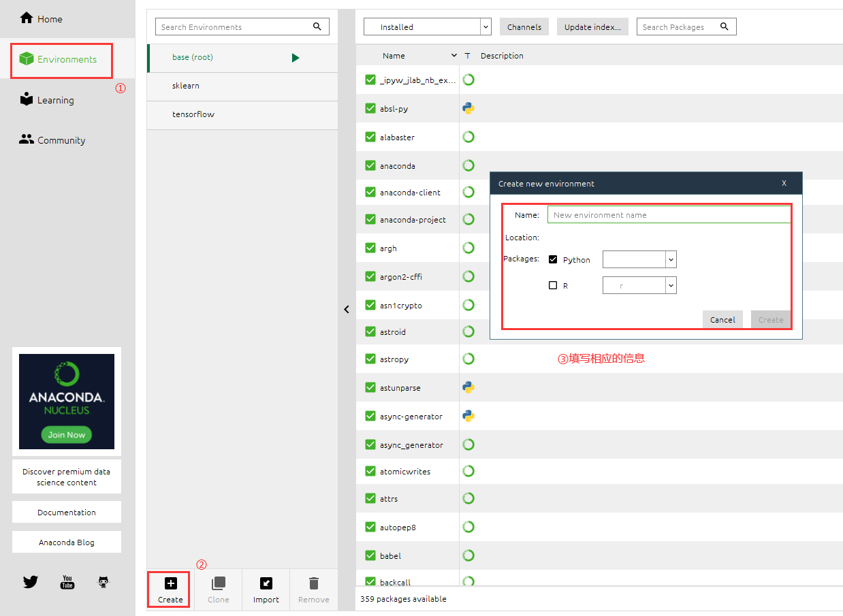843x616 pixels.
Task: Open the Community section
Action: tap(52, 140)
